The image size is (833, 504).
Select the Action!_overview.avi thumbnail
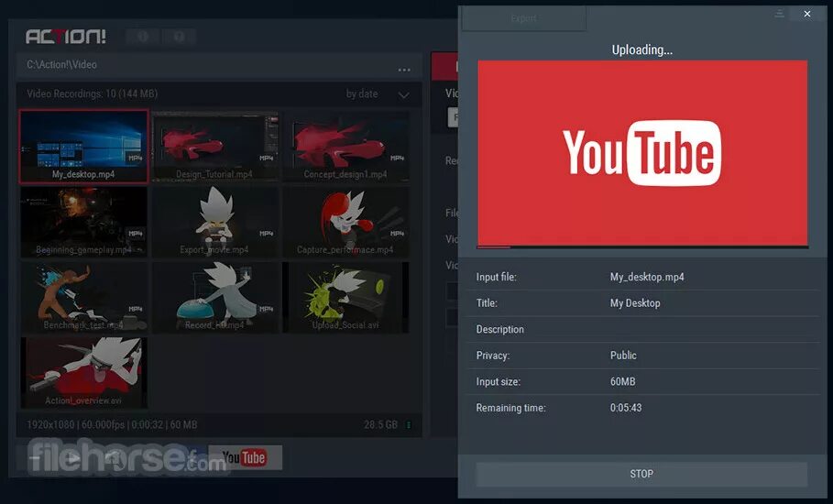pyautogui.click(x=84, y=373)
